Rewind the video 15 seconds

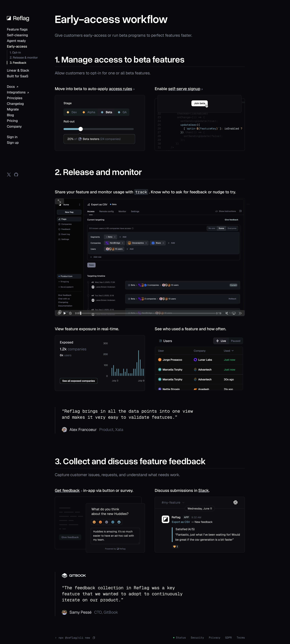click(59, 313)
